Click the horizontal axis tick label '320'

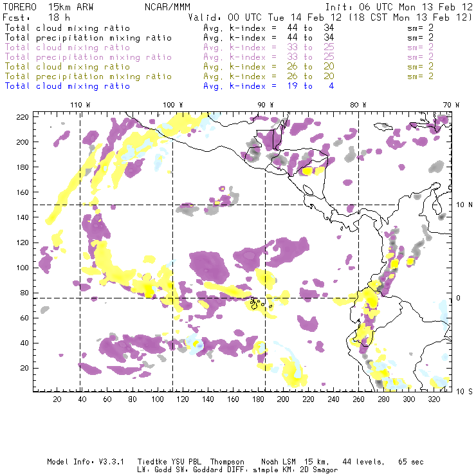point(434,399)
